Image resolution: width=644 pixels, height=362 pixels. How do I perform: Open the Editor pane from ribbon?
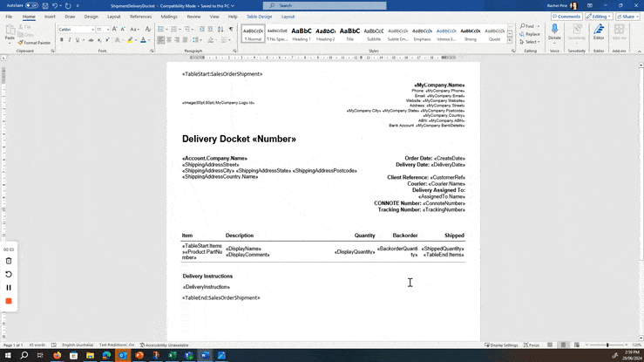point(599,33)
